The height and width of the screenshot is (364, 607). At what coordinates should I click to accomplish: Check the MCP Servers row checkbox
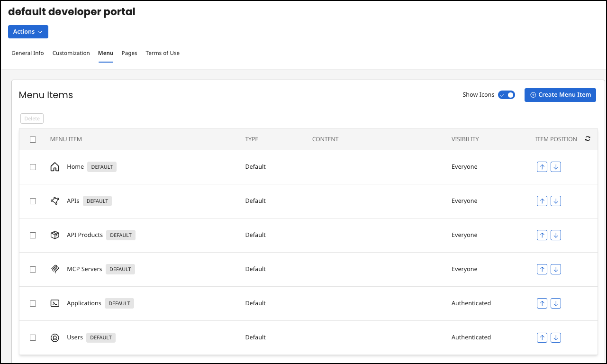(33, 269)
